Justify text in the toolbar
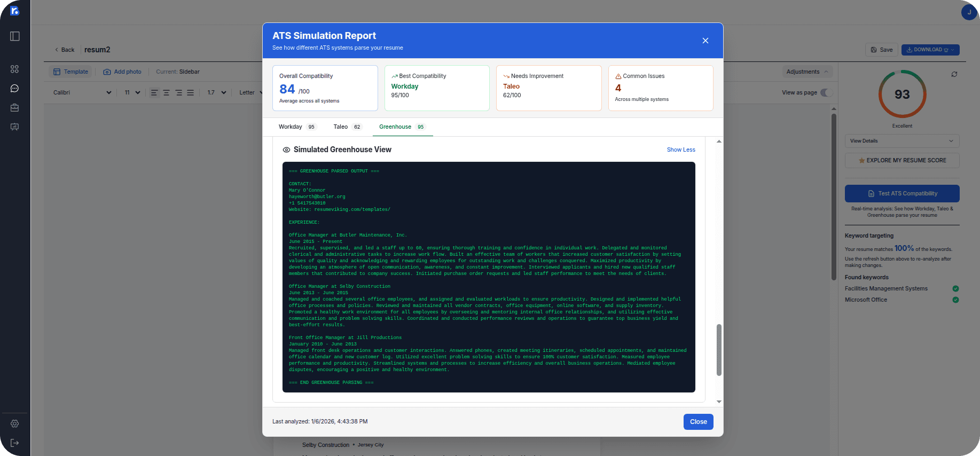The height and width of the screenshot is (456, 980). coord(190,92)
